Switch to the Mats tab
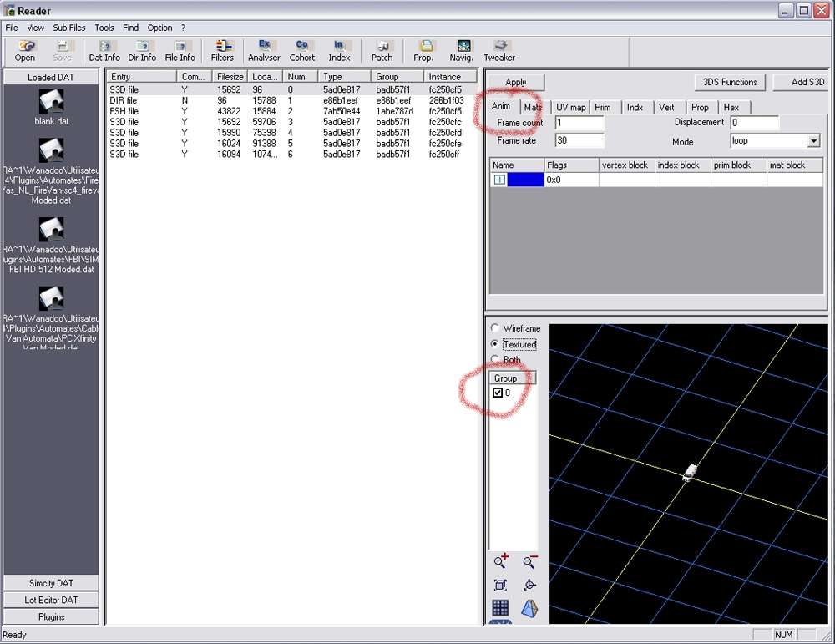 click(533, 107)
